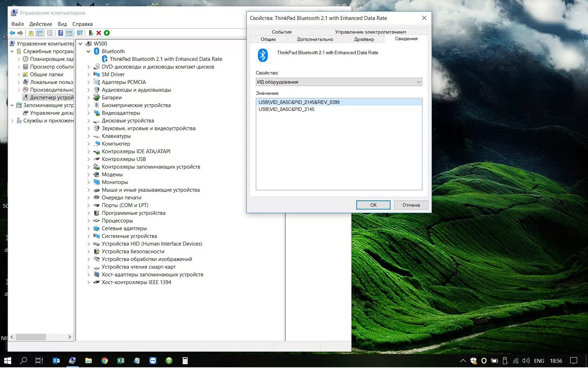
Task: Show hidden tray icons chevron
Action: [x=463, y=361]
